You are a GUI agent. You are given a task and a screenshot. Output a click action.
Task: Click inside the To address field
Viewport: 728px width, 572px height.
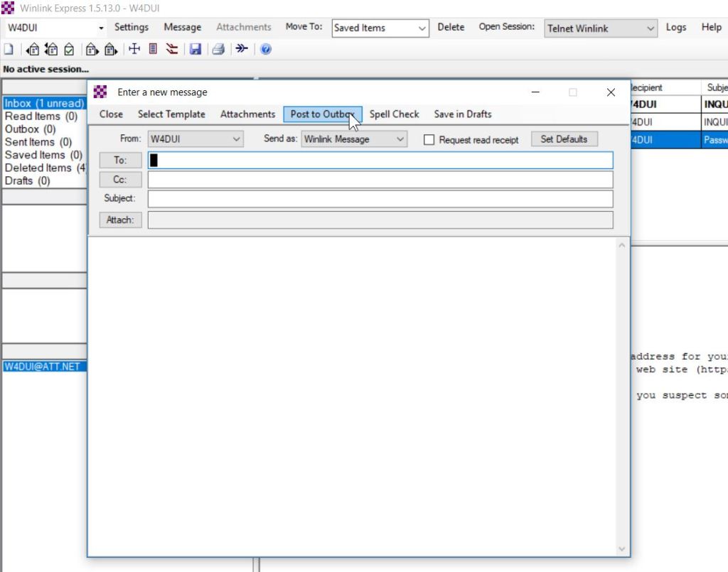point(355,160)
